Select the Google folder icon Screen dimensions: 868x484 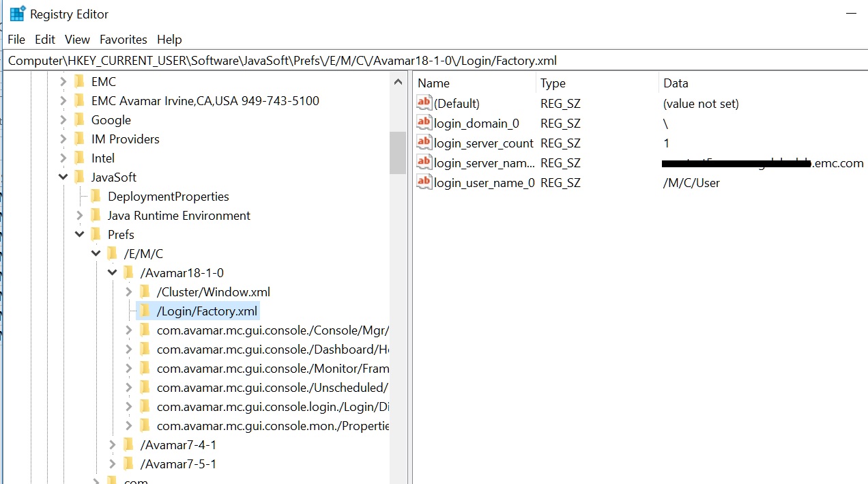click(x=78, y=119)
